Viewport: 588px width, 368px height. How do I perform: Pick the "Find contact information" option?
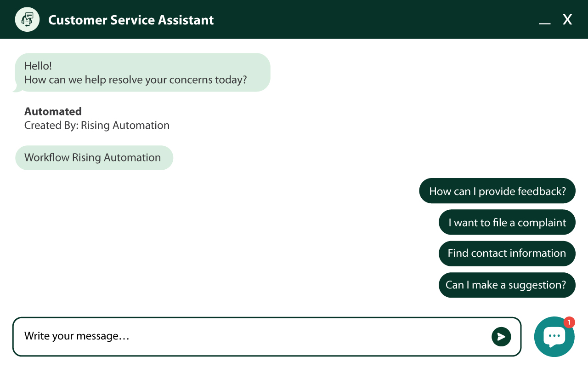tap(507, 253)
